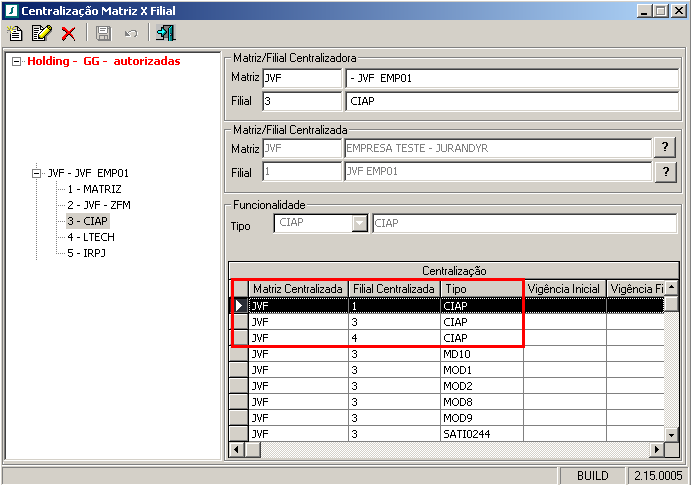Click the grid's horizontal scrollbar right arrow

[657, 450]
